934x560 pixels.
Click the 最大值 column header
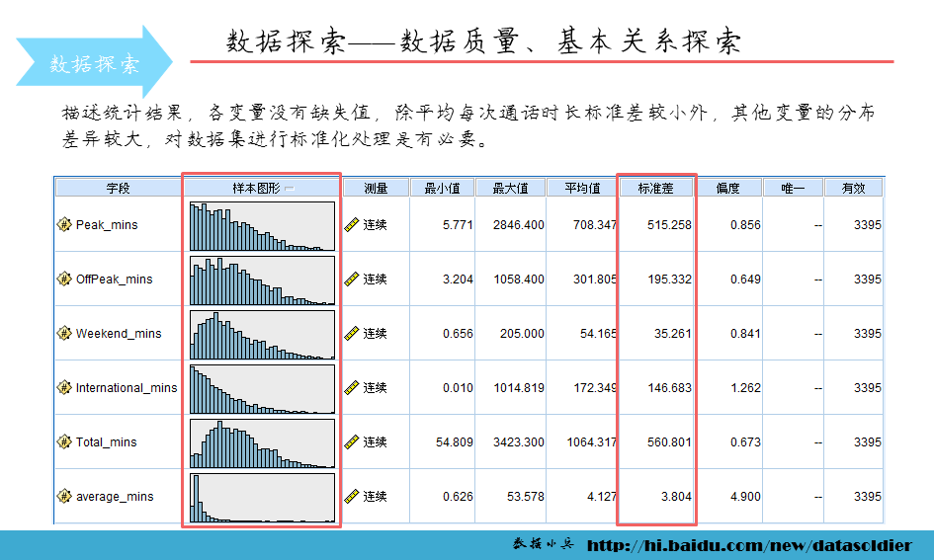point(510,188)
